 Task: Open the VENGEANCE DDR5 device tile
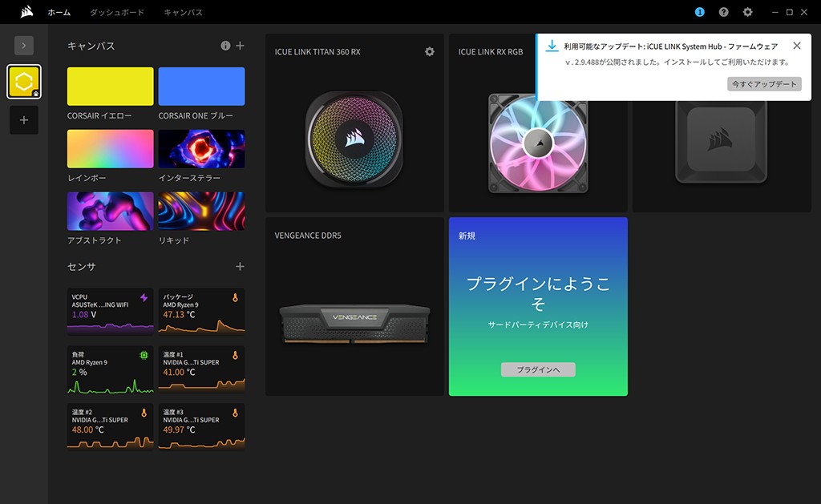coord(354,306)
